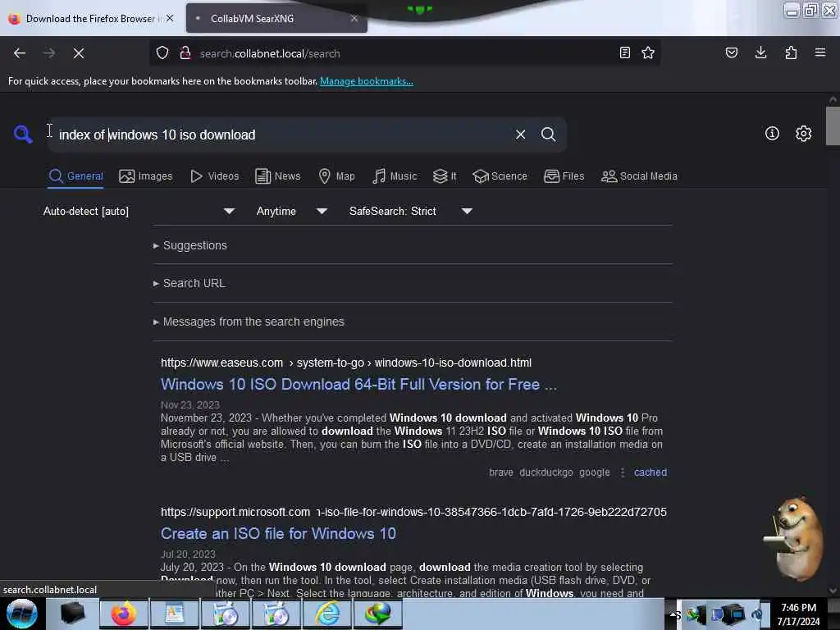Stop loading the page
The width and height of the screenshot is (840, 630).
point(78,53)
